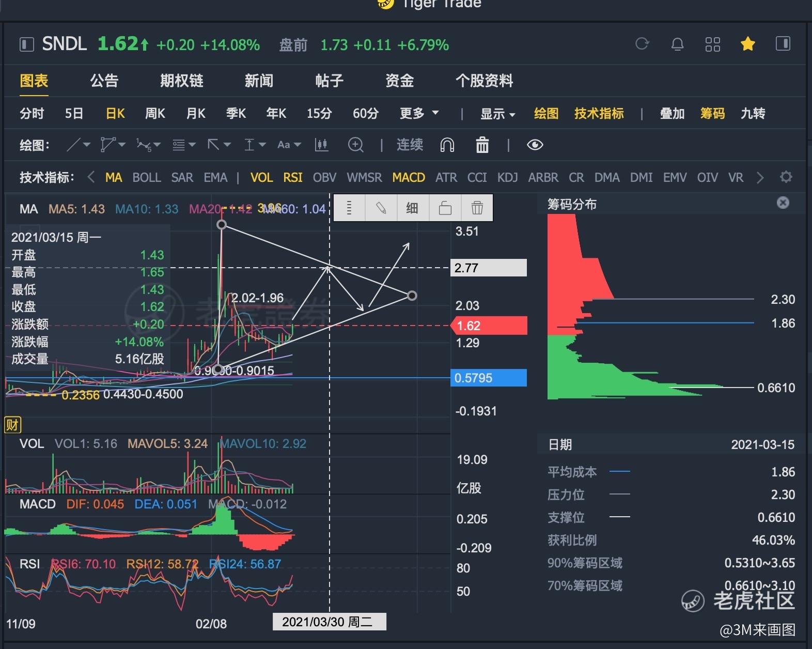Open the wave pattern tool dropdown
This screenshot has width=812, height=649.
[148, 145]
